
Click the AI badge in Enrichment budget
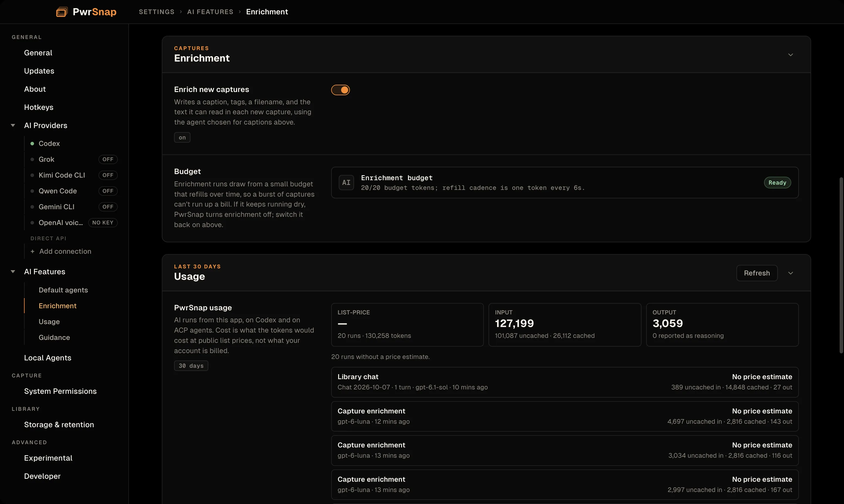(x=346, y=182)
